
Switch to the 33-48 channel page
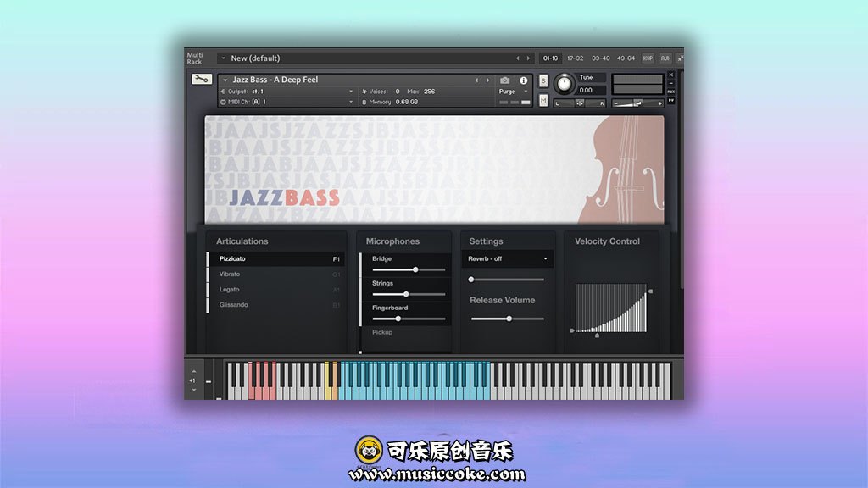pyautogui.click(x=601, y=58)
